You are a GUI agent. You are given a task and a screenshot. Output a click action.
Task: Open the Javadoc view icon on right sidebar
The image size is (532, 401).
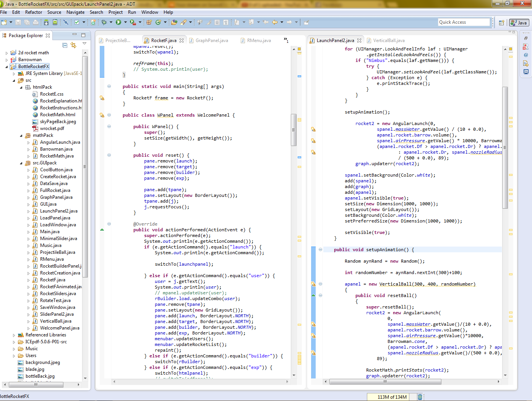click(526, 55)
